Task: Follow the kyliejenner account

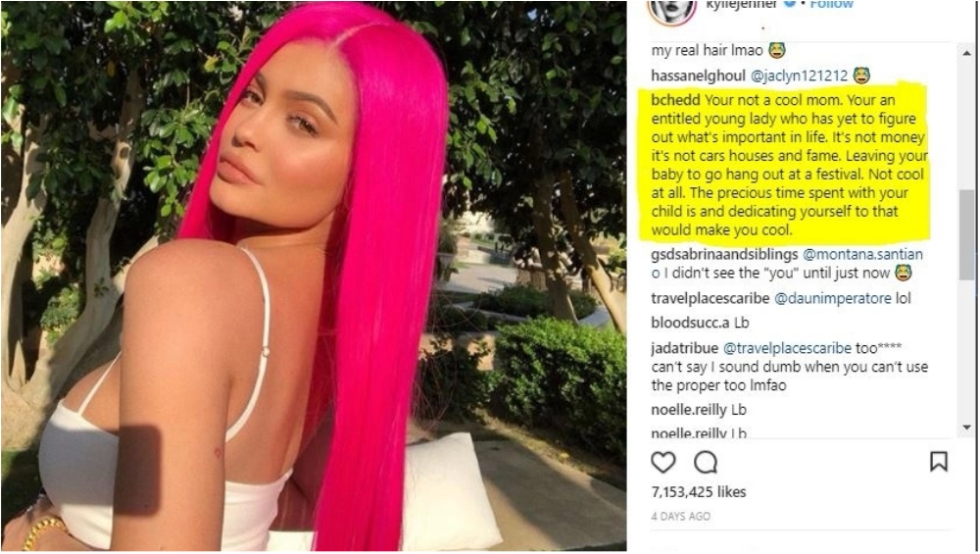Action: click(831, 4)
